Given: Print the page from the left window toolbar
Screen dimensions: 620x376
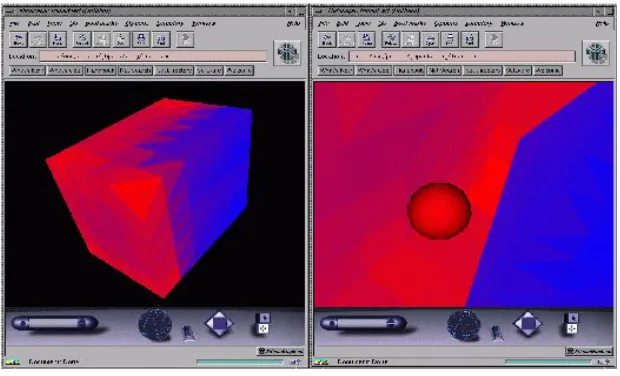Looking at the screenshot, I should coord(141,40).
